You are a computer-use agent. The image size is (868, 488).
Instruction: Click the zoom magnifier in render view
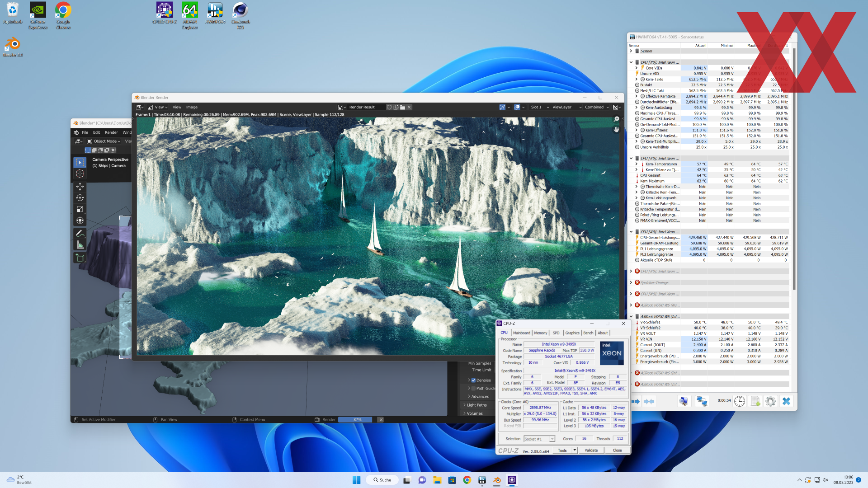coord(616,119)
